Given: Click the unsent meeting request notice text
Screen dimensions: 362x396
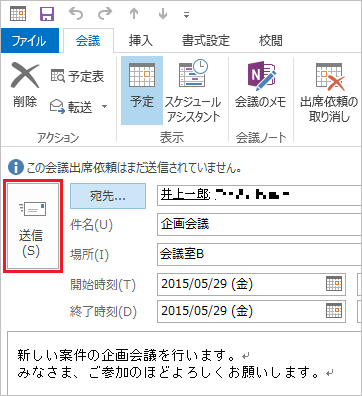Looking at the screenshot, I should click(x=134, y=168).
